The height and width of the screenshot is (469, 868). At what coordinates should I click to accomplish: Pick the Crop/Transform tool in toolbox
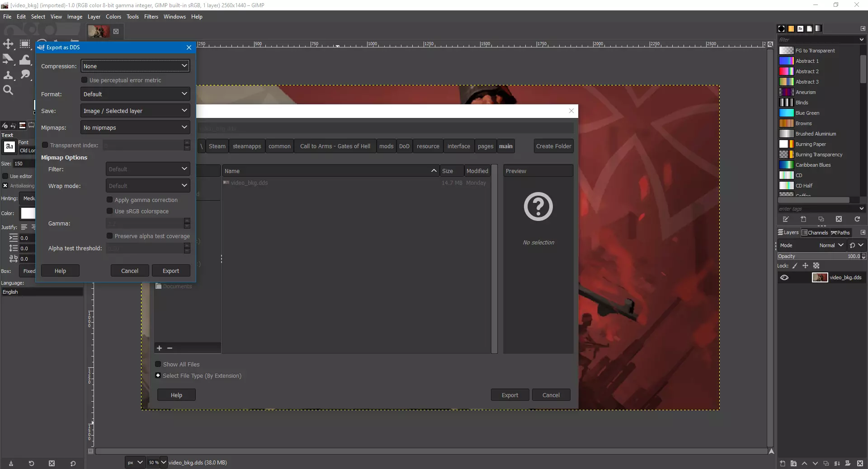coord(8,59)
